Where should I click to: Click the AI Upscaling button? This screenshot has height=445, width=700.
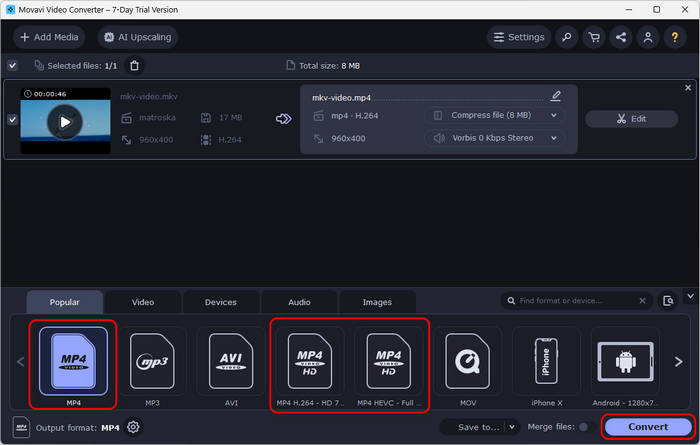coord(138,37)
